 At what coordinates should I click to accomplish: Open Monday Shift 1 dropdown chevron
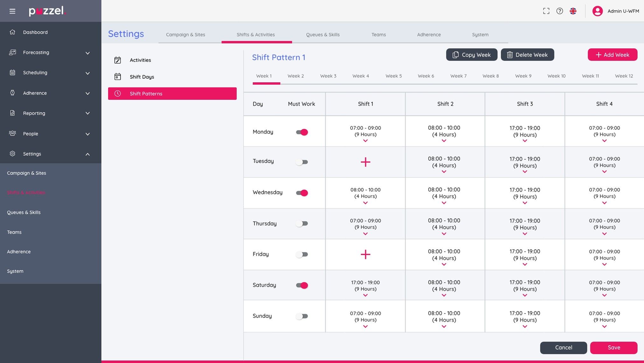pos(366,141)
